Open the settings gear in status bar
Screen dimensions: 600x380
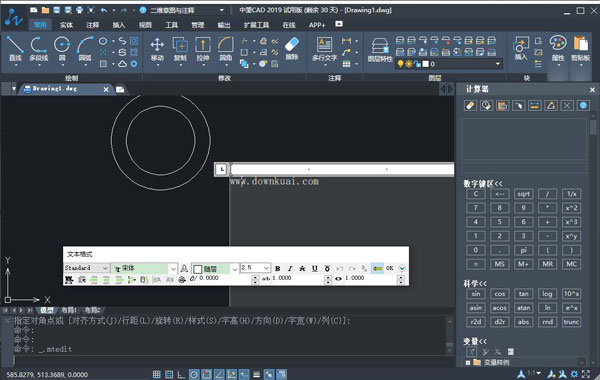click(574, 373)
